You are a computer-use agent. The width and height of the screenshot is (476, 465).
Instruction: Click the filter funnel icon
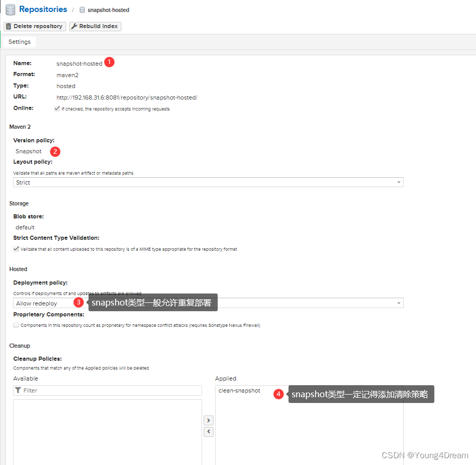coord(18,390)
